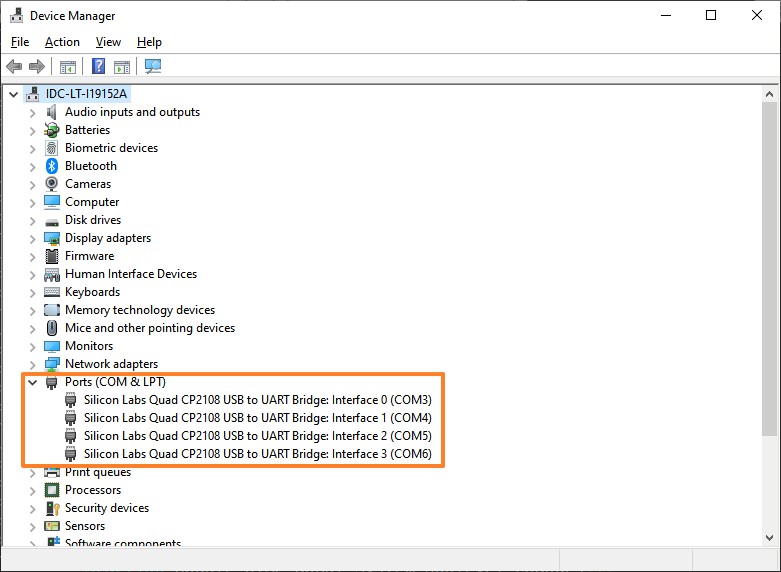
Task: Expand the Network adapters category
Action: [x=32, y=364]
